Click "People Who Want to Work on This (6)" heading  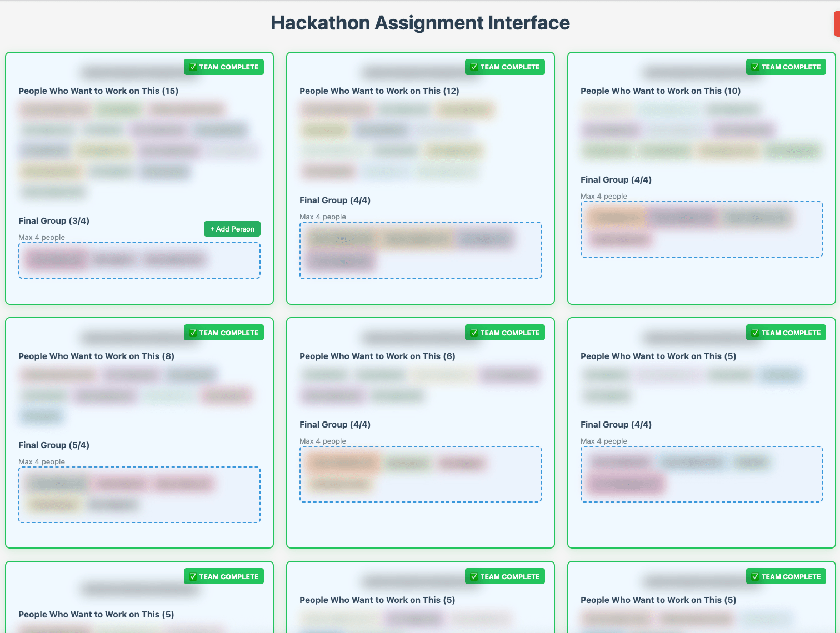pyautogui.click(x=377, y=356)
